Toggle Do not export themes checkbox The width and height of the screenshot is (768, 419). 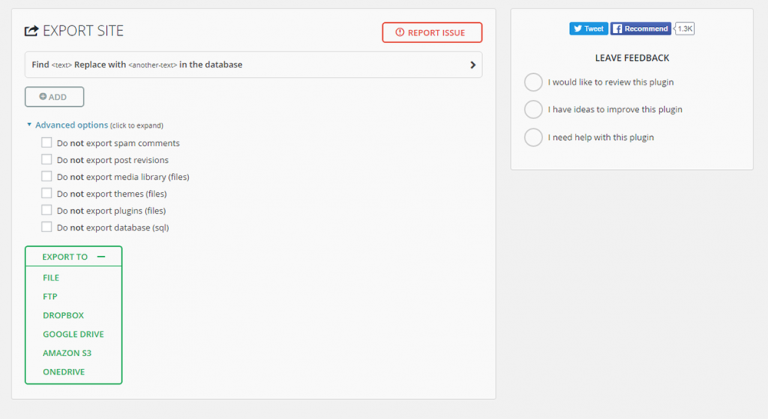pos(46,193)
